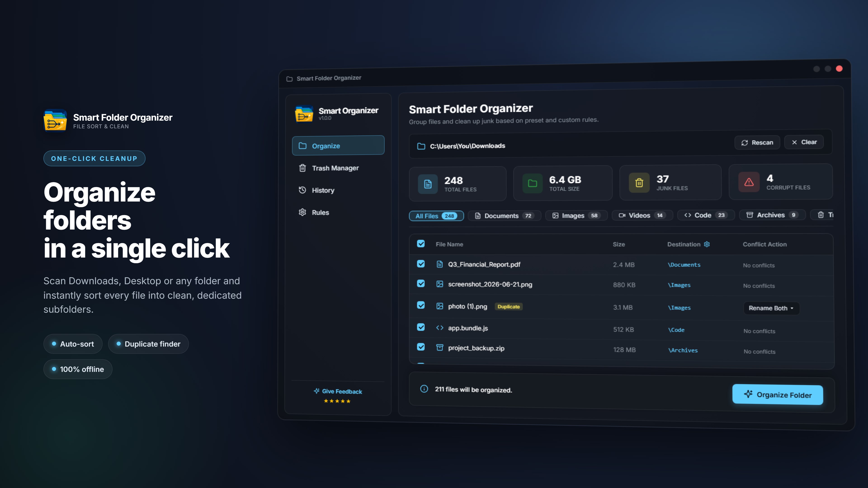This screenshot has width=868, height=488.
Task: Switch to the Documents filter tab
Action: click(505, 216)
